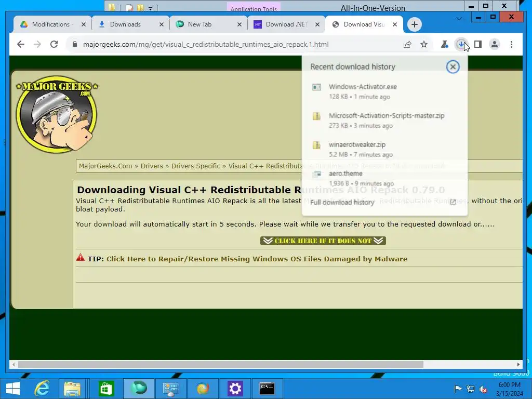The image size is (532, 399).
Task: Close the recent download history popup
Action: 453,67
